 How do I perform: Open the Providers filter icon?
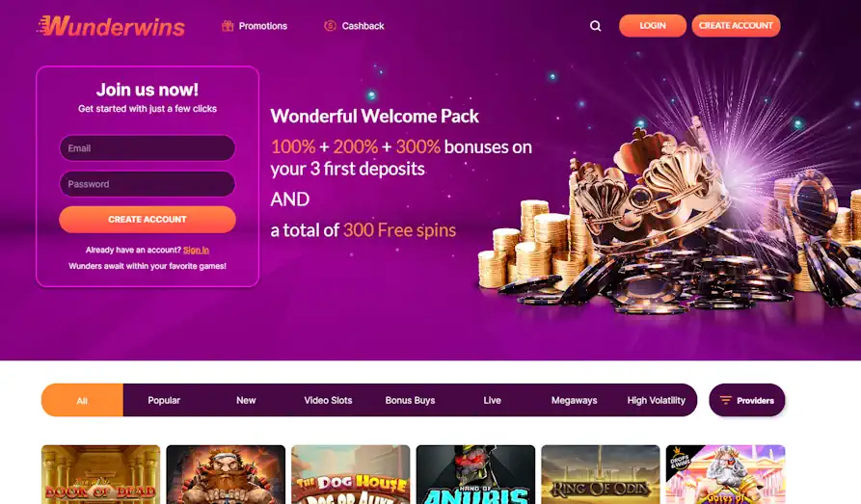[x=725, y=400]
